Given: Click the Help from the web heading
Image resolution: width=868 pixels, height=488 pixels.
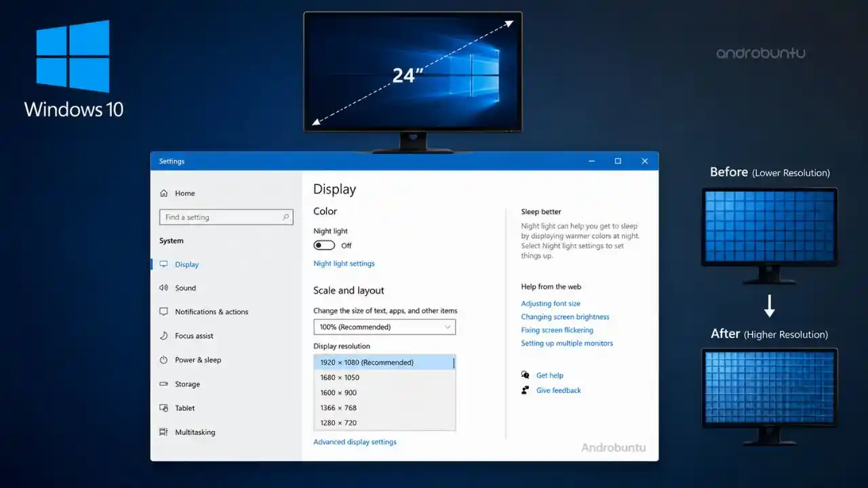Looking at the screenshot, I should coord(551,287).
